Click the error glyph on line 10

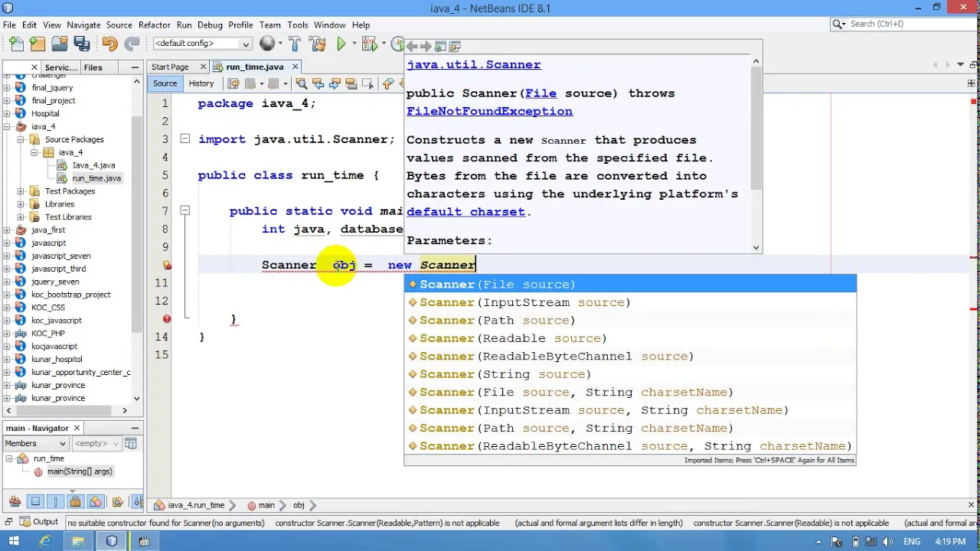pyautogui.click(x=167, y=265)
